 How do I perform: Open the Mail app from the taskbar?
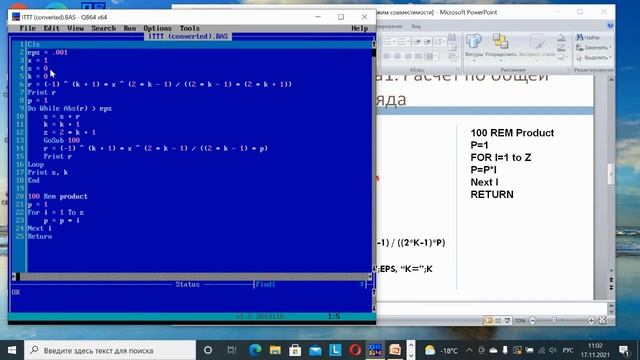[x=315, y=350]
